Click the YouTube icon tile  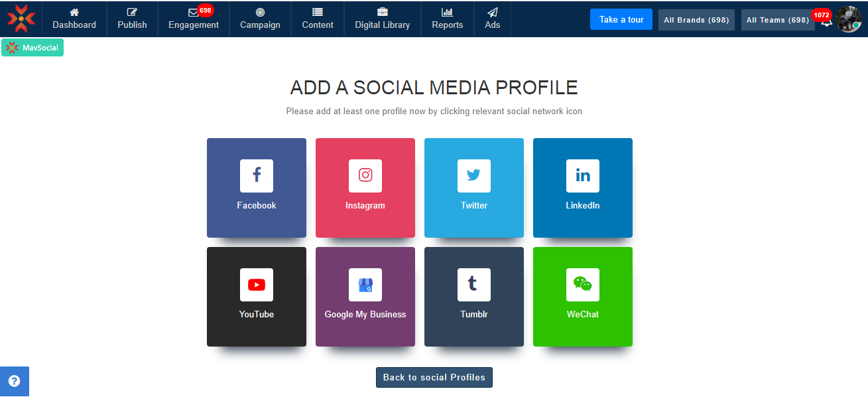pyautogui.click(x=257, y=296)
